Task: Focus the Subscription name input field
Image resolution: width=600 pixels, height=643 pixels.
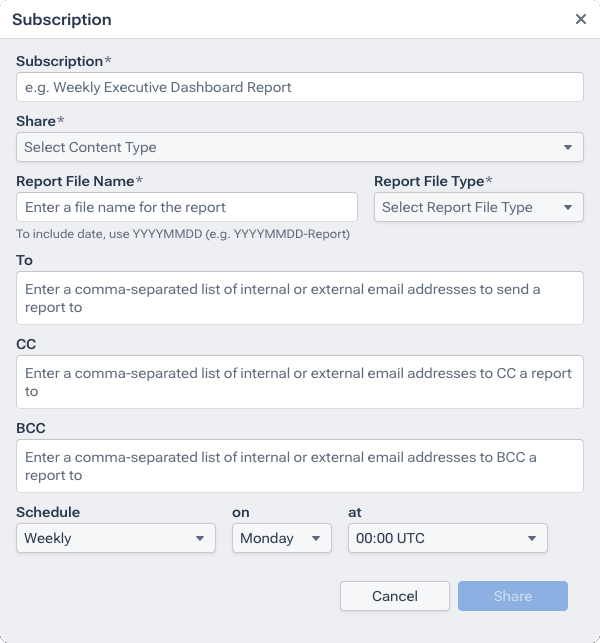Action: pyautogui.click(x=300, y=87)
